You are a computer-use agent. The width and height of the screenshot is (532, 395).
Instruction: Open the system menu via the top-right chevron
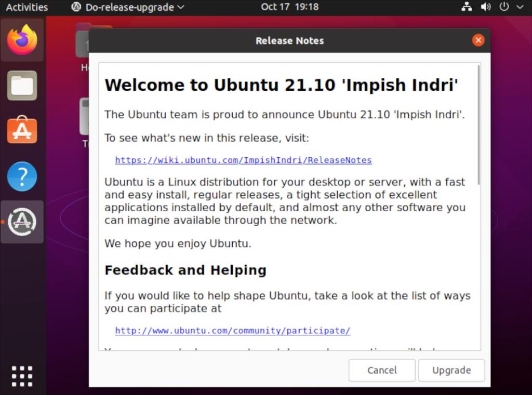[x=520, y=7]
